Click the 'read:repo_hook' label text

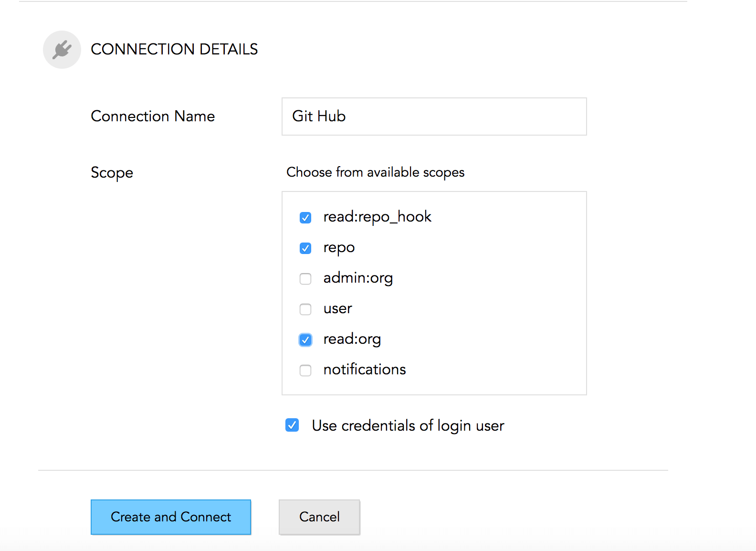point(377,217)
